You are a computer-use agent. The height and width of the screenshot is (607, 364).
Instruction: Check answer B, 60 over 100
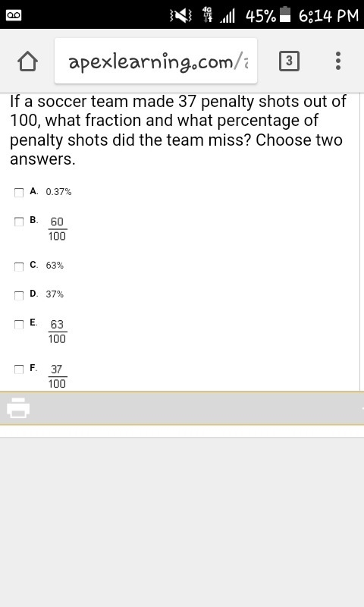click(x=19, y=222)
